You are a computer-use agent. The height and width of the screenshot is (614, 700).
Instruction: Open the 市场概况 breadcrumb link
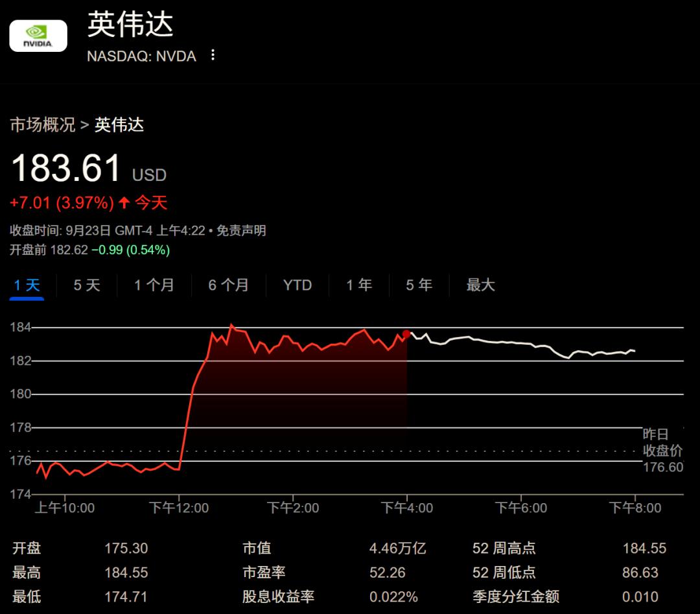pyautogui.click(x=42, y=125)
